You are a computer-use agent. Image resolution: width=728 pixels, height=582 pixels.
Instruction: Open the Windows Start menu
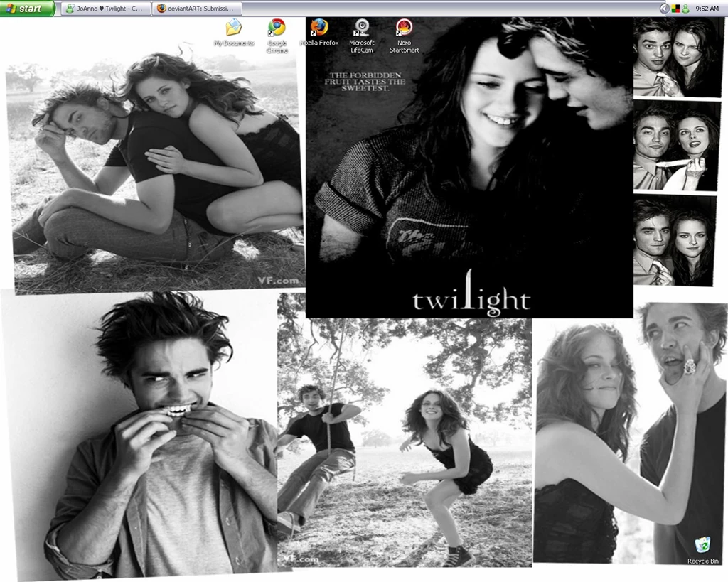pos(27,9)
